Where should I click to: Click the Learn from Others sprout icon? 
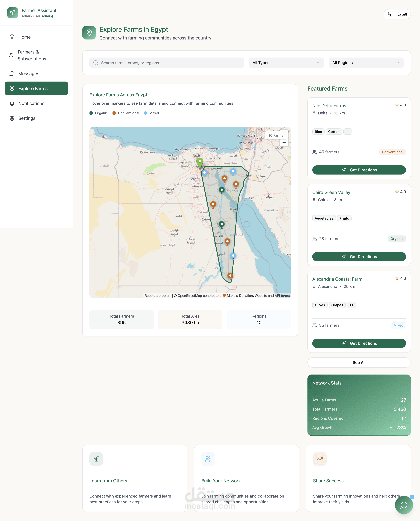(x=96, y=459)
